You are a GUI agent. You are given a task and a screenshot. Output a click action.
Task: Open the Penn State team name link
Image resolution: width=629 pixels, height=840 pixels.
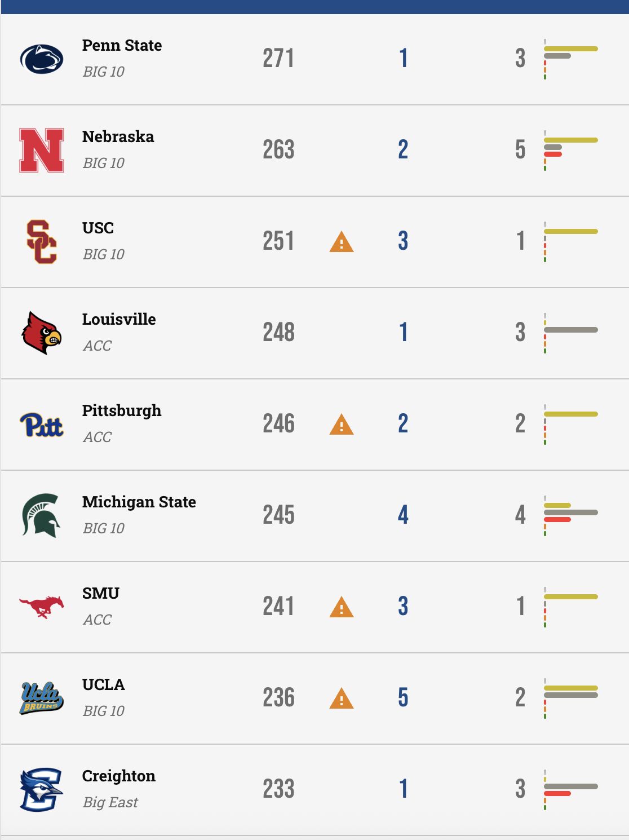122,46
